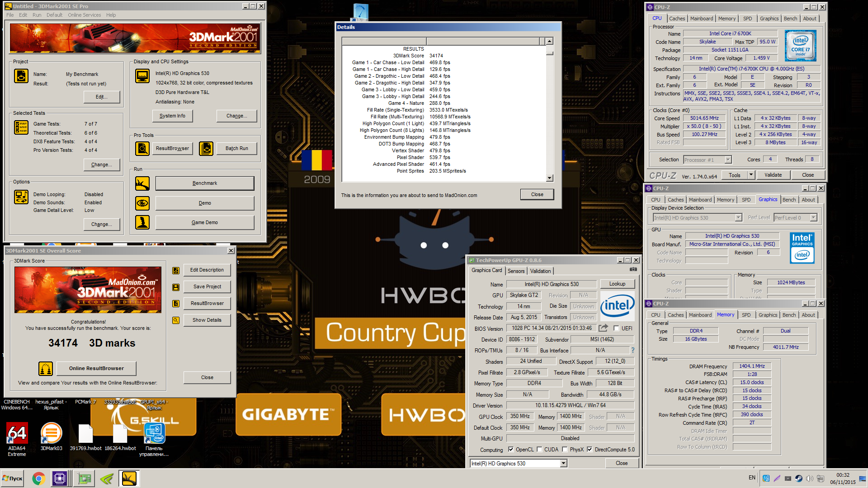Click the Bus Interface question mark in GPU-Z
The image size is (868, 488).
[633, 350]
